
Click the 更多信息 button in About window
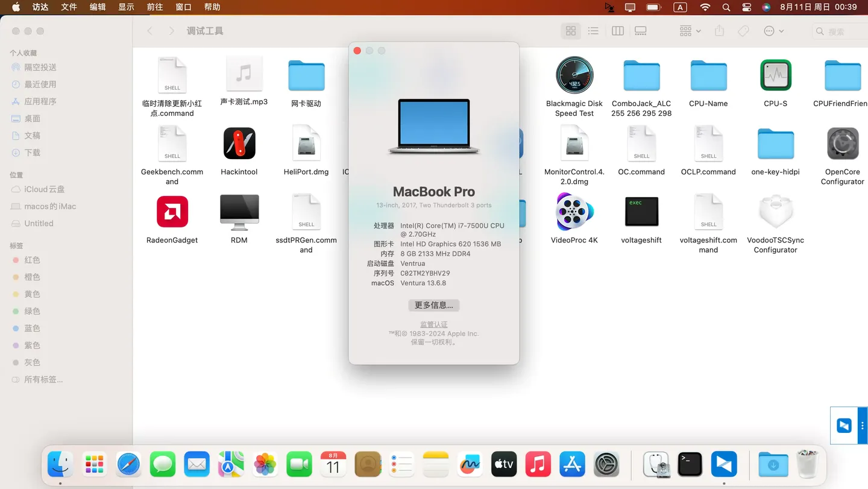433,305
